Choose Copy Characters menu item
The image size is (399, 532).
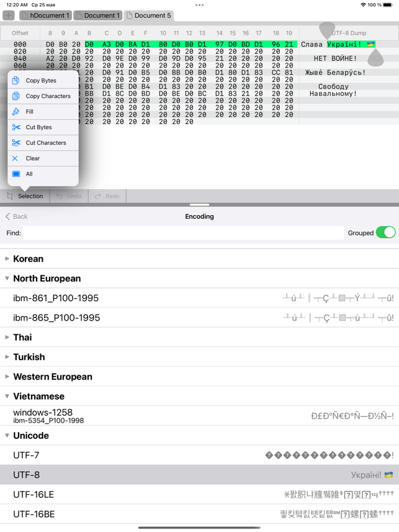[43, 96]
